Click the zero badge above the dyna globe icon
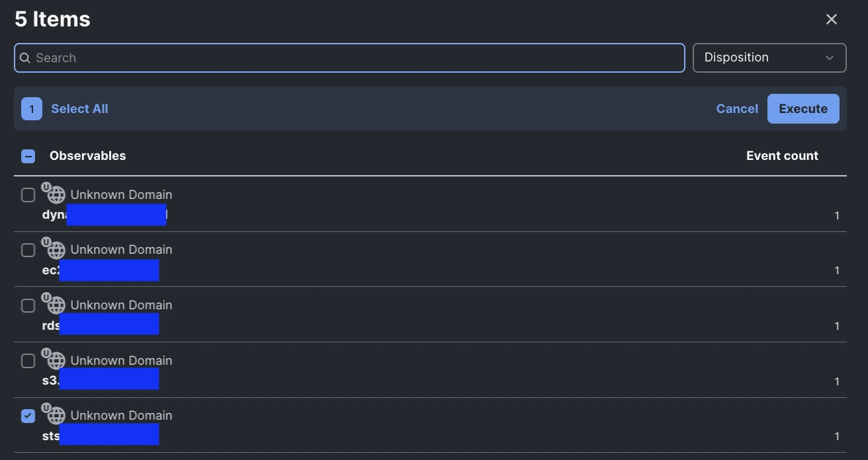This screenshot has width=868, height=460. click(46, 186)
